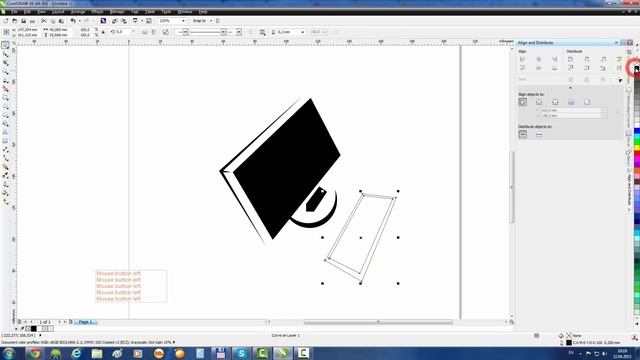This screenshot has width=640, height=360.
Task: Click the Align bottom icon in docker
Action: point(555,68)
